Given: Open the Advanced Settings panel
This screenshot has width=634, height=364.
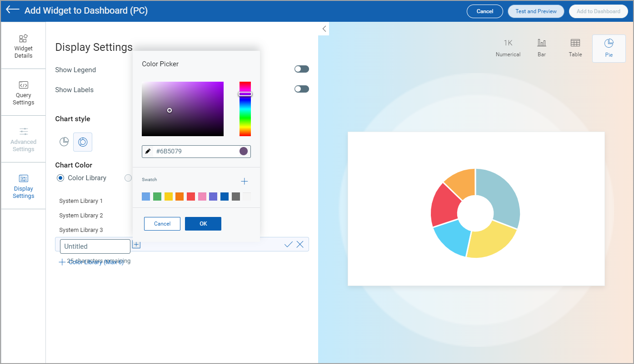Looking at the screenshot, I should click(23, 139).
